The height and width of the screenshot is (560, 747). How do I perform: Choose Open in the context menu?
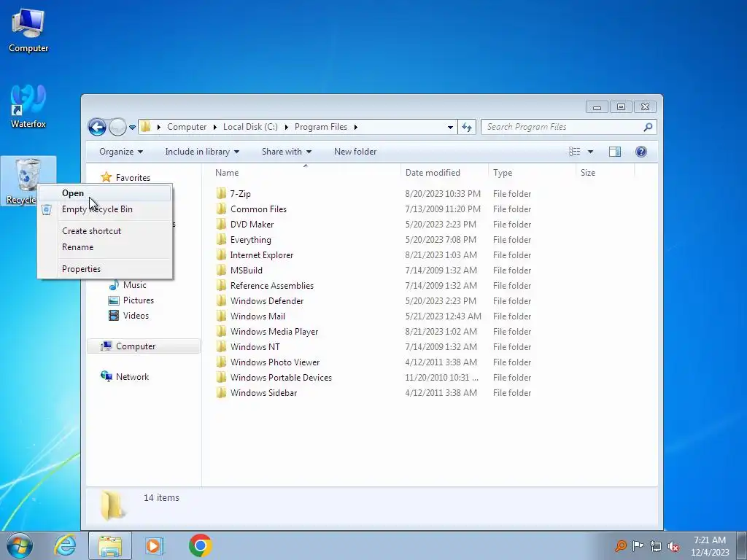coord(104,192)
